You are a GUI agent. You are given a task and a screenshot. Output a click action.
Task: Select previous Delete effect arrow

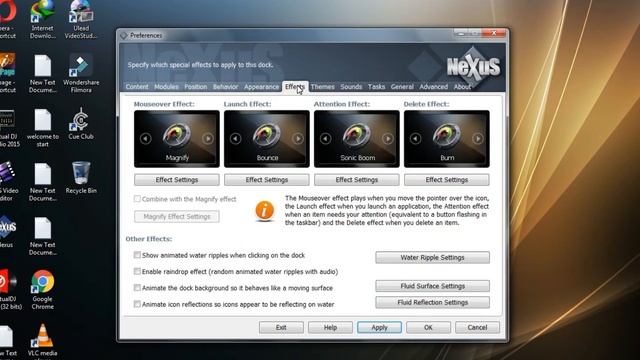[416, 139]
